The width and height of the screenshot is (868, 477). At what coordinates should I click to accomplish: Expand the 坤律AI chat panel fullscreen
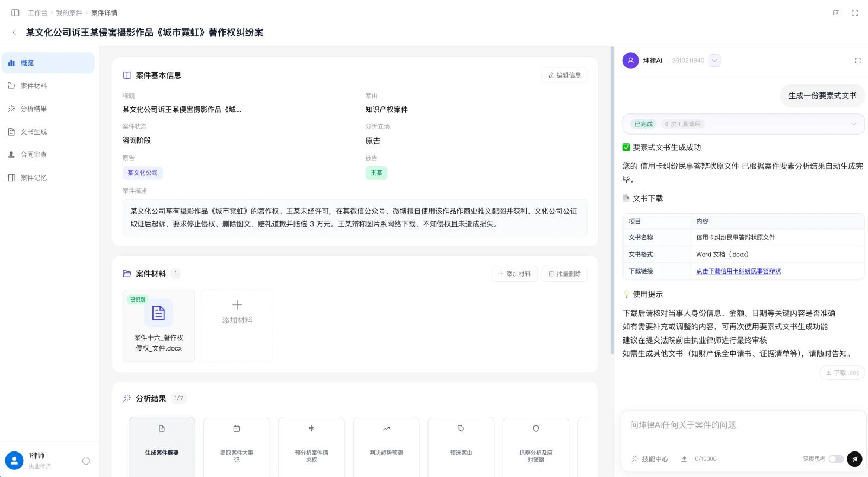[858, 61]
